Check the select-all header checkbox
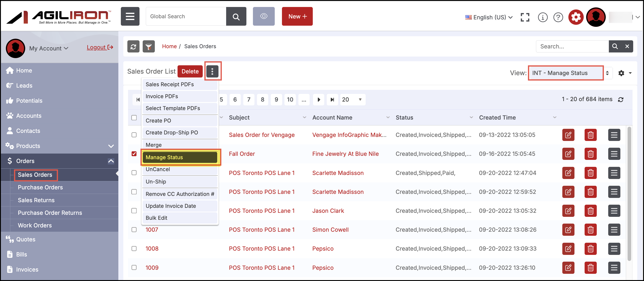Viewport: 644px width, 281px height. pos(134,118)
